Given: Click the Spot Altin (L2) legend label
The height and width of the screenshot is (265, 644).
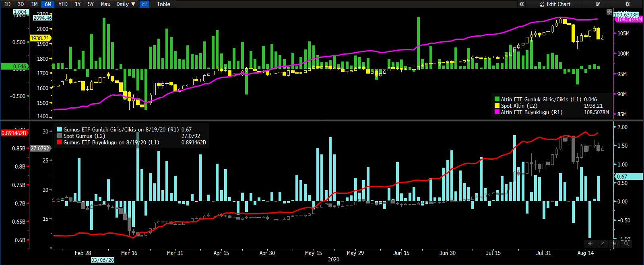Looking at the screenshot, I should tap(519, 106).
